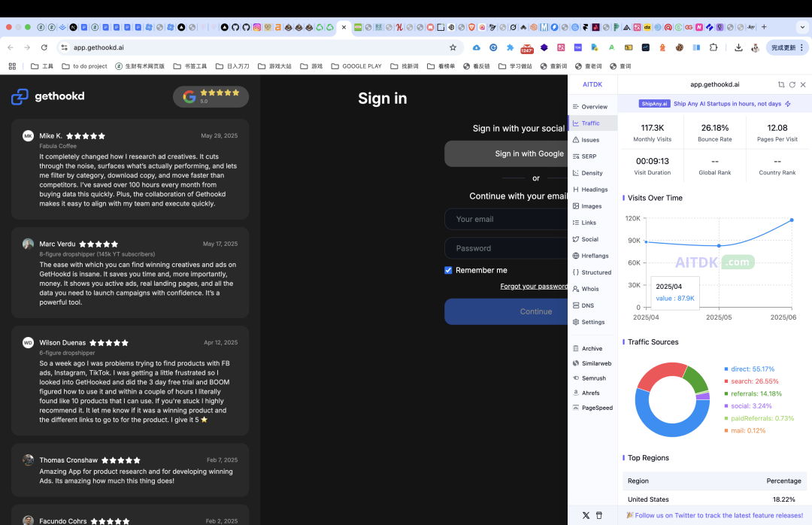Open the 书签工具 bookmarks folder

pos(190,66)
